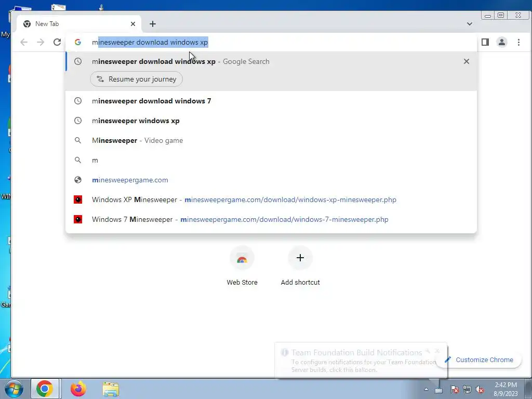Reload the page with the refresh icon
Viewport: 532px width, 399px height.
(x=57, y=42)
